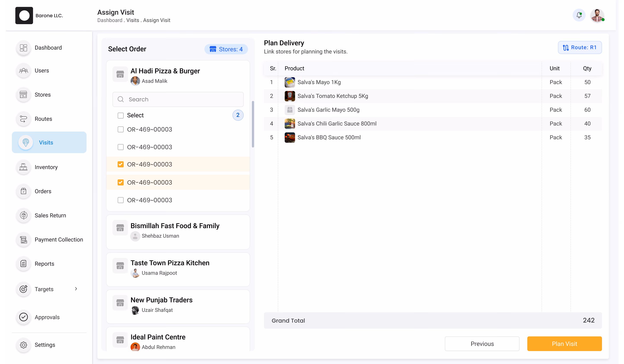Expand the Targets submenu chevron

point(76,289)
